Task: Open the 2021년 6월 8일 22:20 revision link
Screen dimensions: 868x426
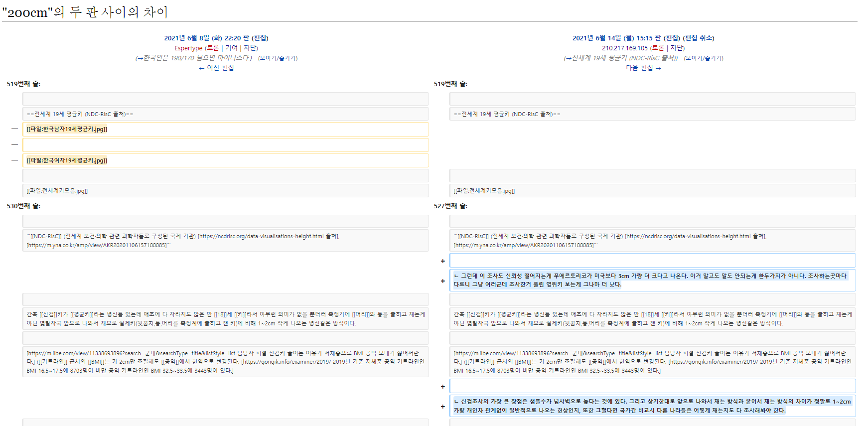Action: [x=206, y=38]
